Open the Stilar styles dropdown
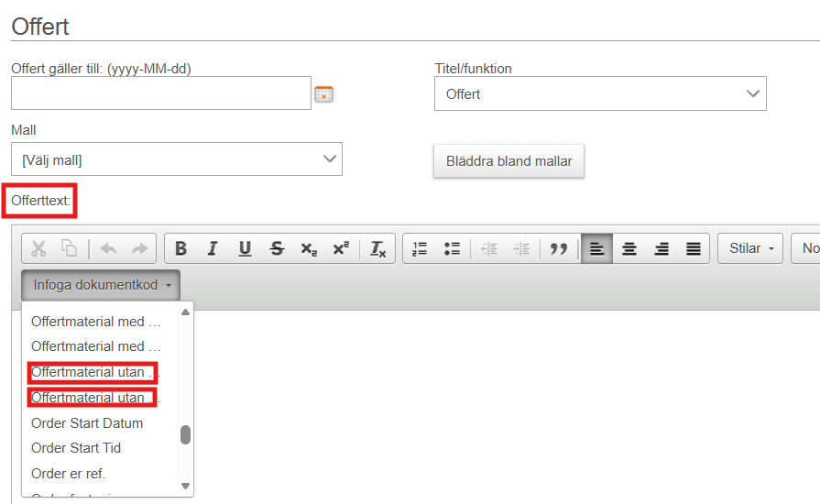Viewport: 820px width, 504px height. [751, 248]
